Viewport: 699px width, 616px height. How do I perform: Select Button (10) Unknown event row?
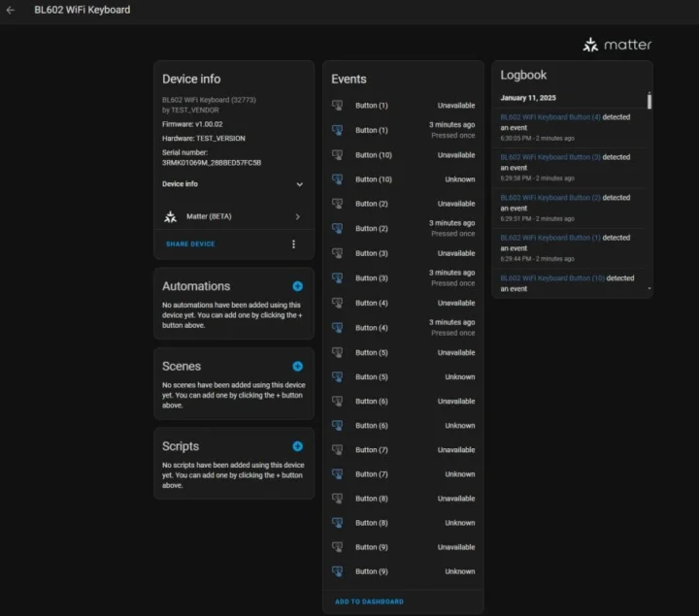coord(403,179)
